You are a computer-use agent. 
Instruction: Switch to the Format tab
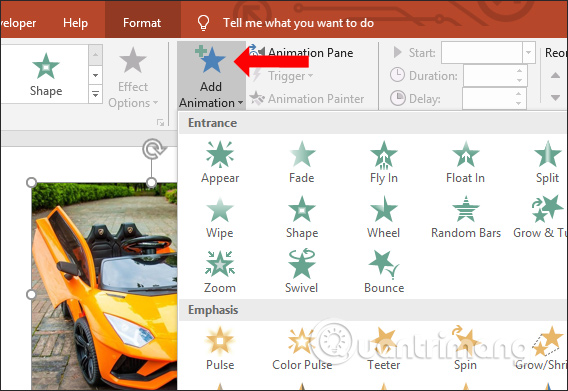(142, 23)
